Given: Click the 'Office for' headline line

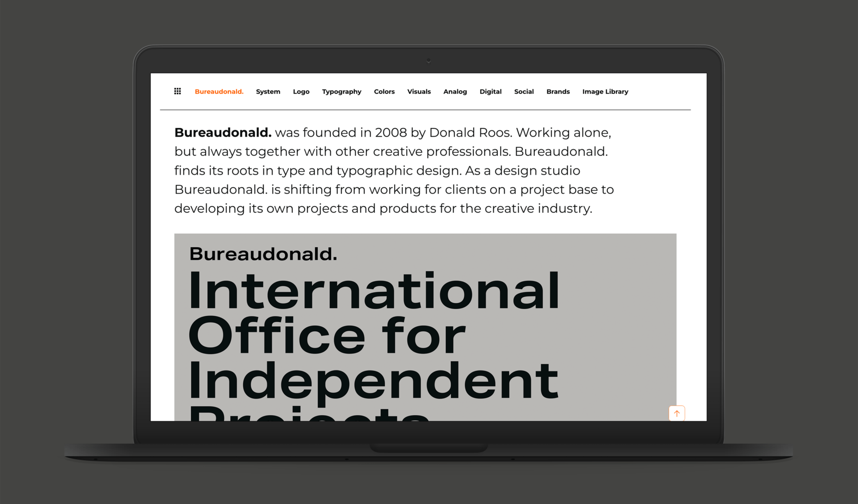Looking at the screenshot, I should coord(326,336).
